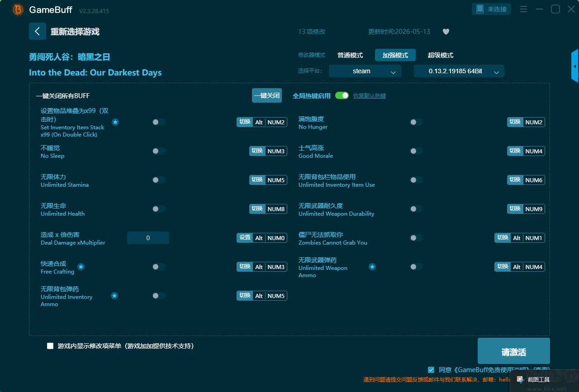Click the NUM2 hotkey box for No Hunger
The image size is (579, 392).
(x=534, y=122)
